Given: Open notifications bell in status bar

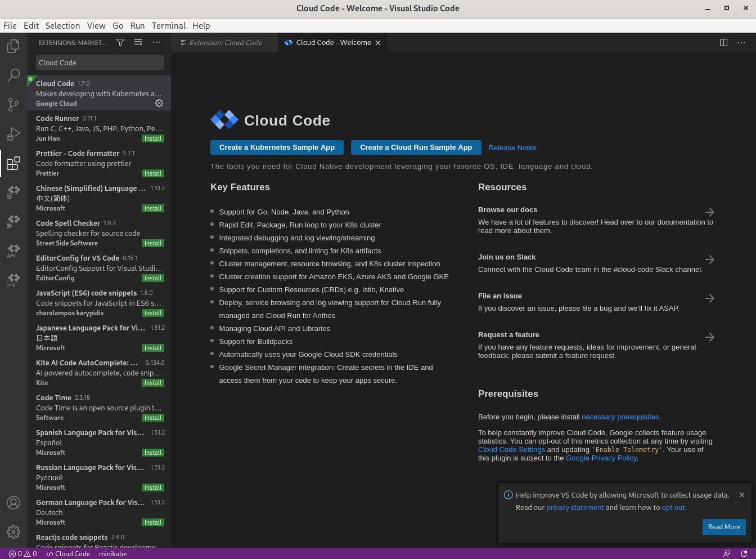Looking at the screenshot, I should pyautogui.click(x=744, y=554).
